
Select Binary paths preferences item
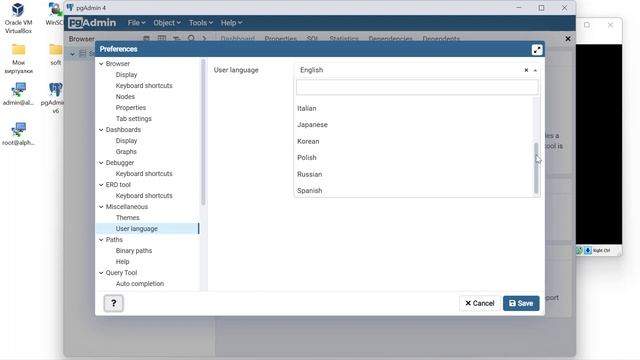(133, 251)
